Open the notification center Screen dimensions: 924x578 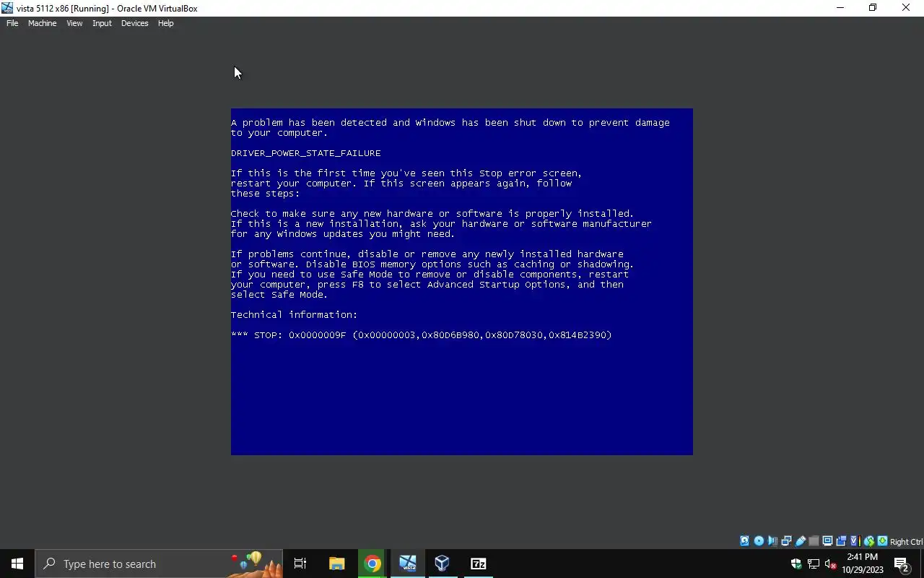point(901,564)
